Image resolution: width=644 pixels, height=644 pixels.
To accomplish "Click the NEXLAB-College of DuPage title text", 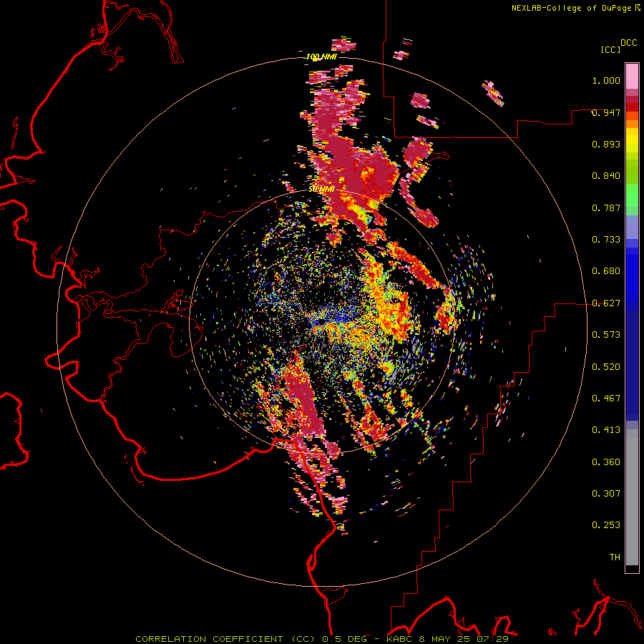I will click(571, 8).
